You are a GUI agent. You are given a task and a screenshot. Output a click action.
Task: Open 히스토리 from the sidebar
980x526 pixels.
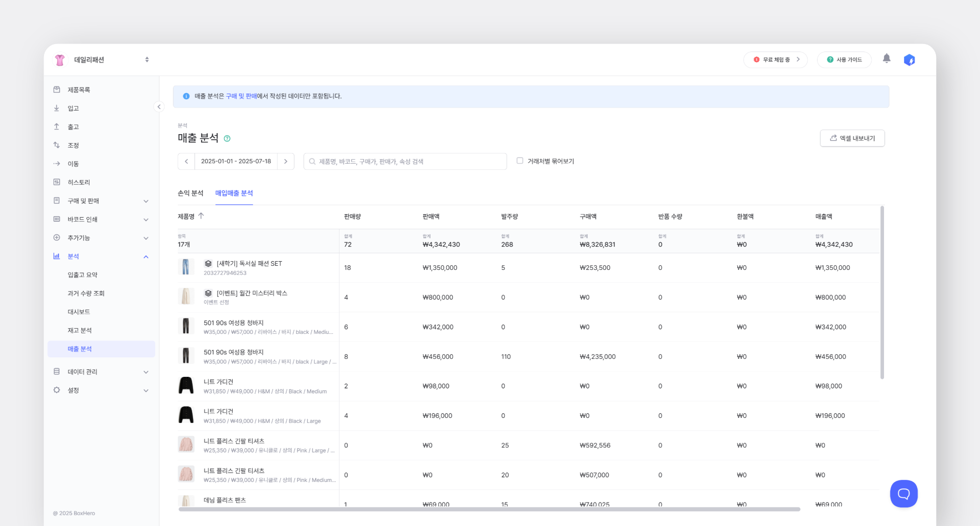(79, 182)
